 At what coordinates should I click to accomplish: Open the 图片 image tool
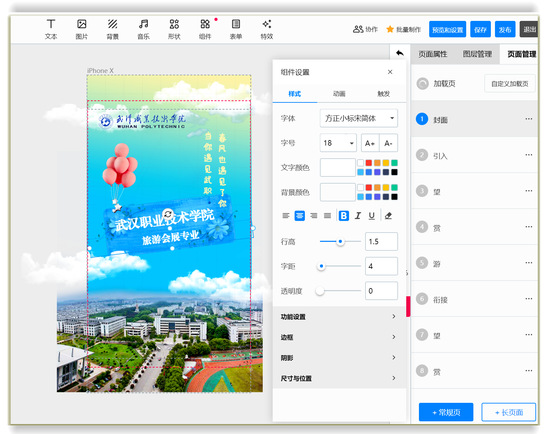[82, 29]
